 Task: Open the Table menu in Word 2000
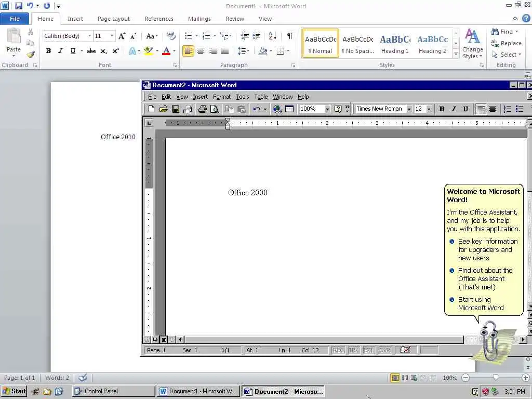(x=261, y=97)
